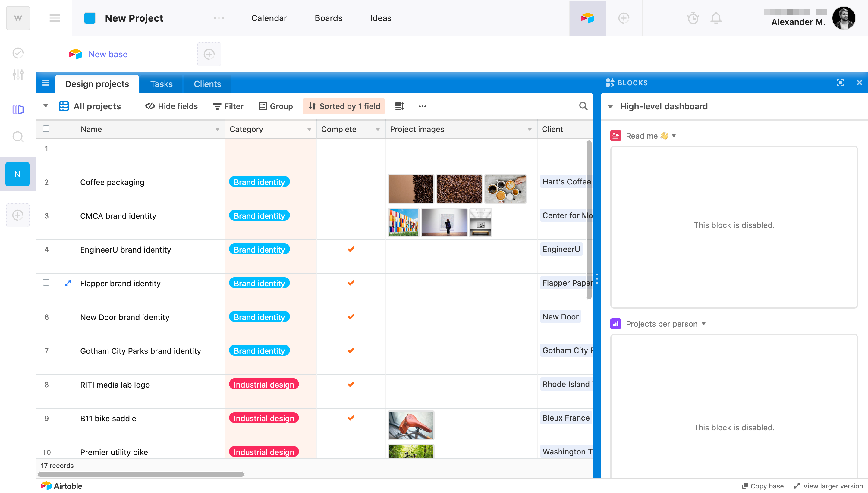The width and height of the screenshot is (868, 493).
Task: Toggle the select all rows checkbox
Action: (46, 129)
